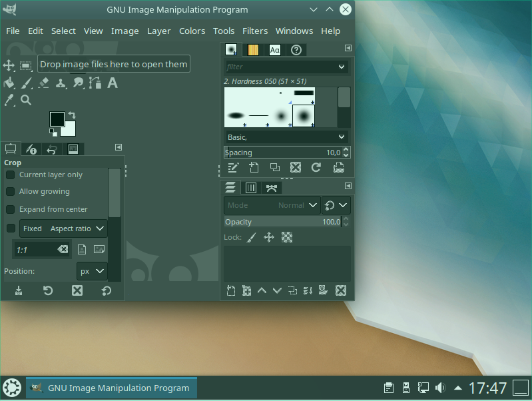Restore tool preset in tool options
532x401 pixels.
48,290
